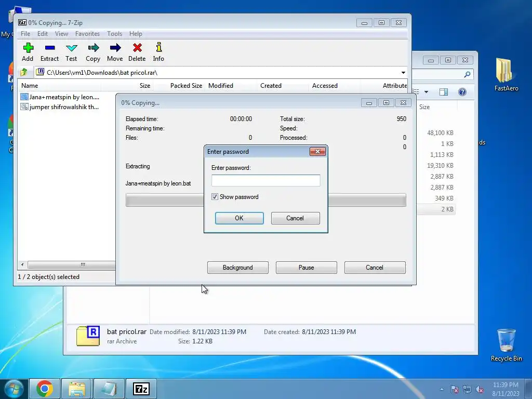532x399 pixels.
Task: Click inside the Enter password field
Action: point(265,180)
